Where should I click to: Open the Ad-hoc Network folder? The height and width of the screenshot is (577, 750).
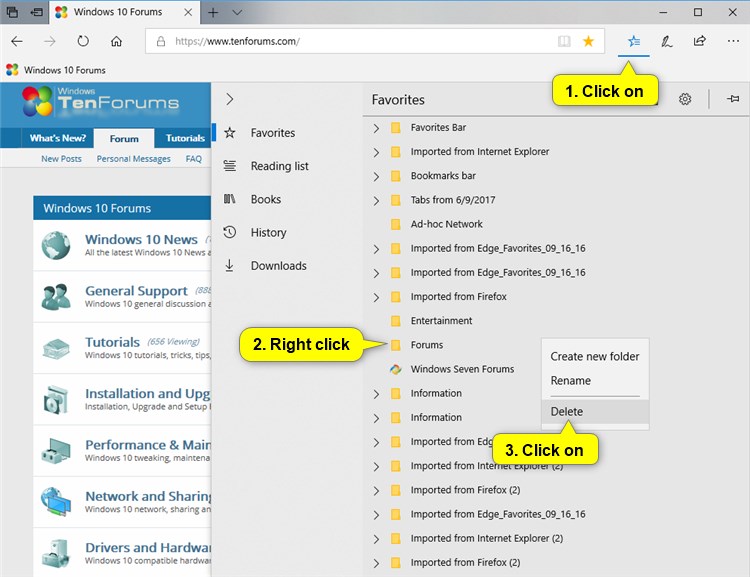point(446,224)
